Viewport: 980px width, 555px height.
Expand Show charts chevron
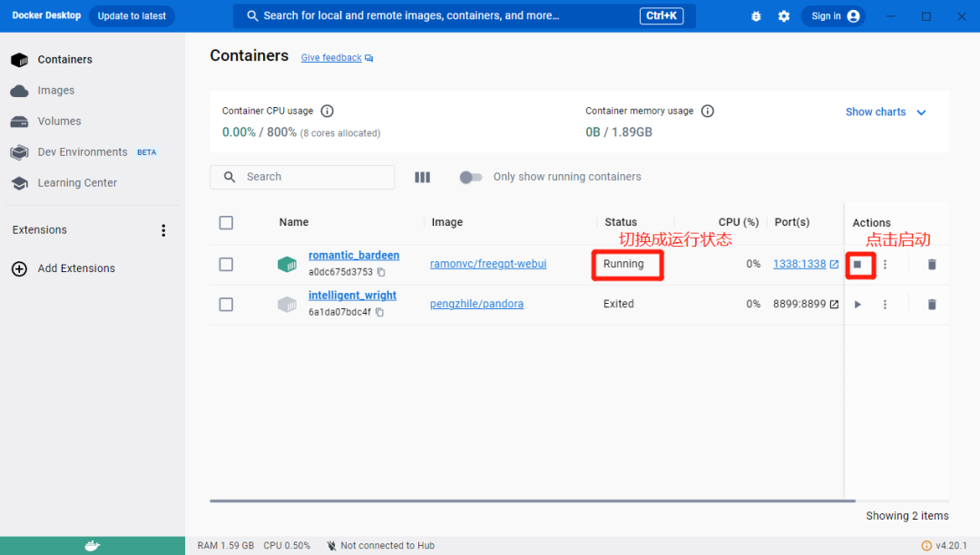point(921,112)
